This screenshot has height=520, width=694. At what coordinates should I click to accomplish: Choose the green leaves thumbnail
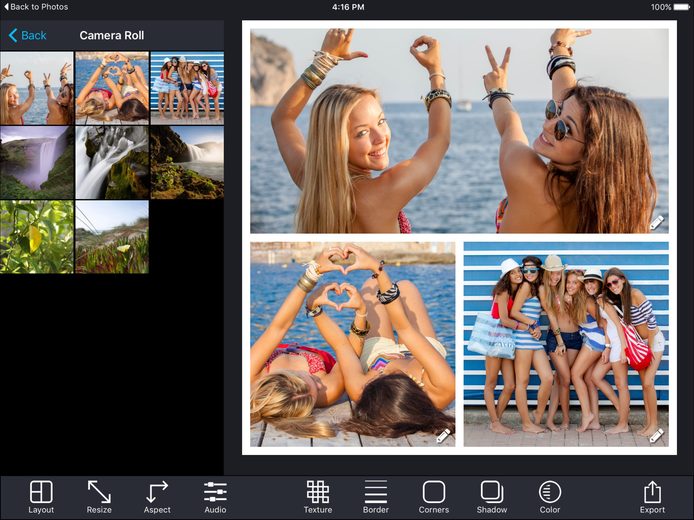(x=37, y=237)
